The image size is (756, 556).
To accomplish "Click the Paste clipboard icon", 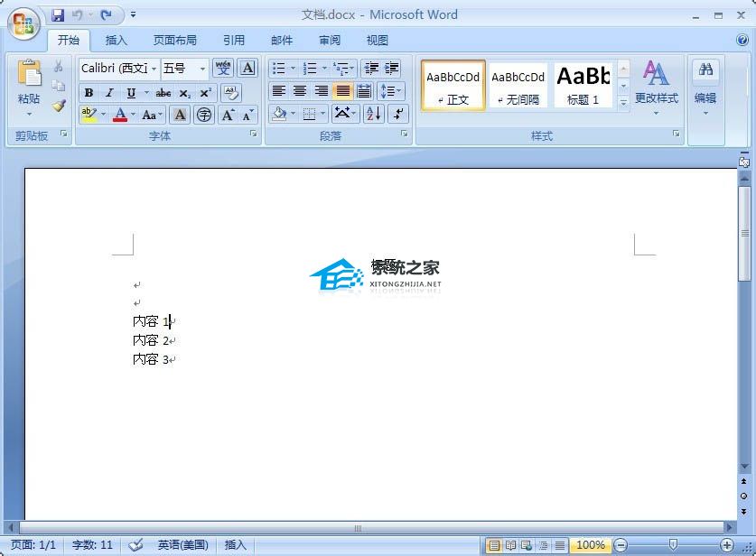I will 30,74.
